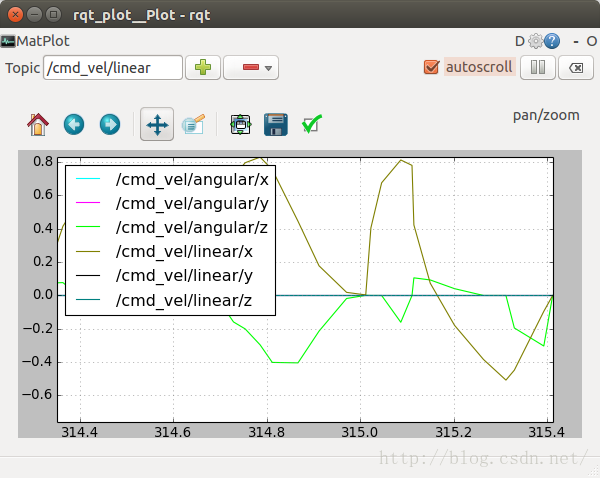
Task: Click the pan/zoom mode status text
Action: tap(546, 115)
